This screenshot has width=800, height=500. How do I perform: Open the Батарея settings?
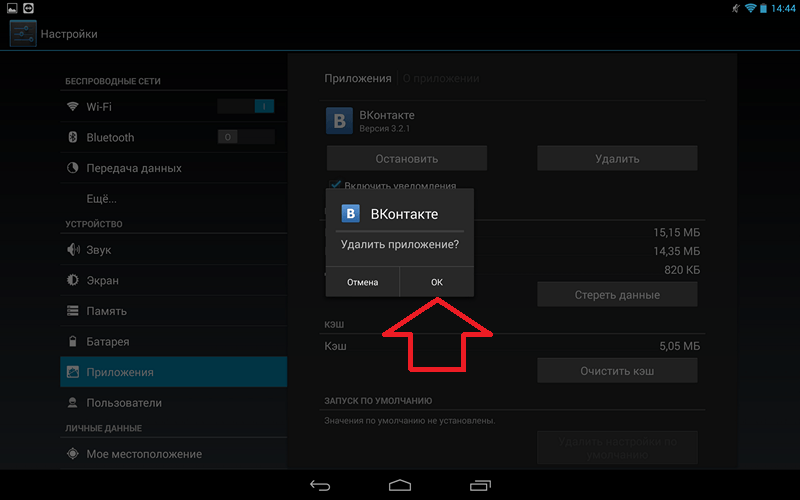click(x=173, y=341)
